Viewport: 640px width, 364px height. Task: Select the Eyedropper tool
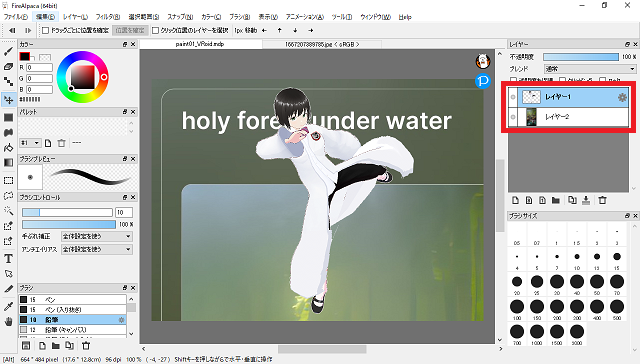tap(8, 306)
